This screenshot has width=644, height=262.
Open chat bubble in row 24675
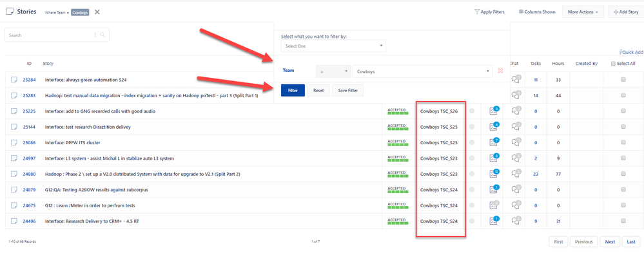pyautogui.click(x=516, y=205)
